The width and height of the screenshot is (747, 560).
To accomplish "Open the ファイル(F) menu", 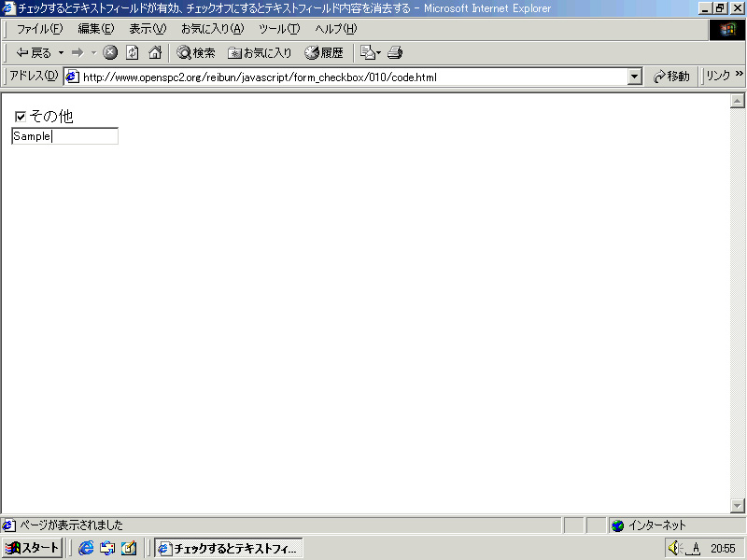I will tap(39, 29).
